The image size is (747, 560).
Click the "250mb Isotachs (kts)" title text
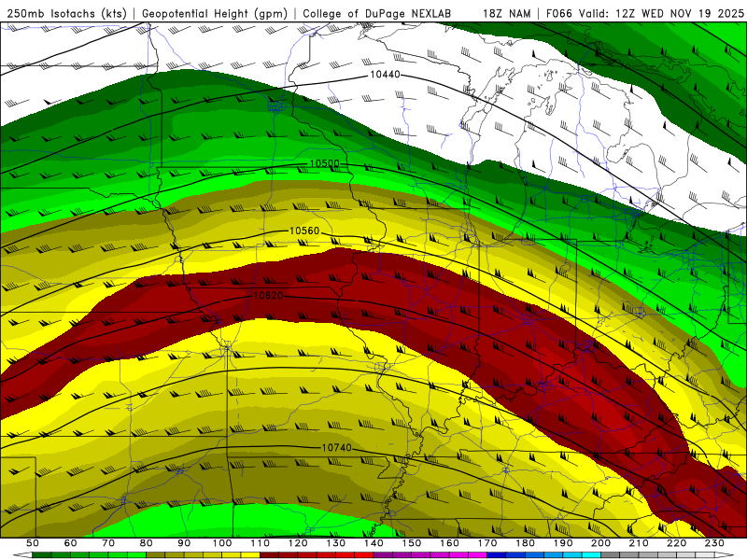click(x=66, y=13)
